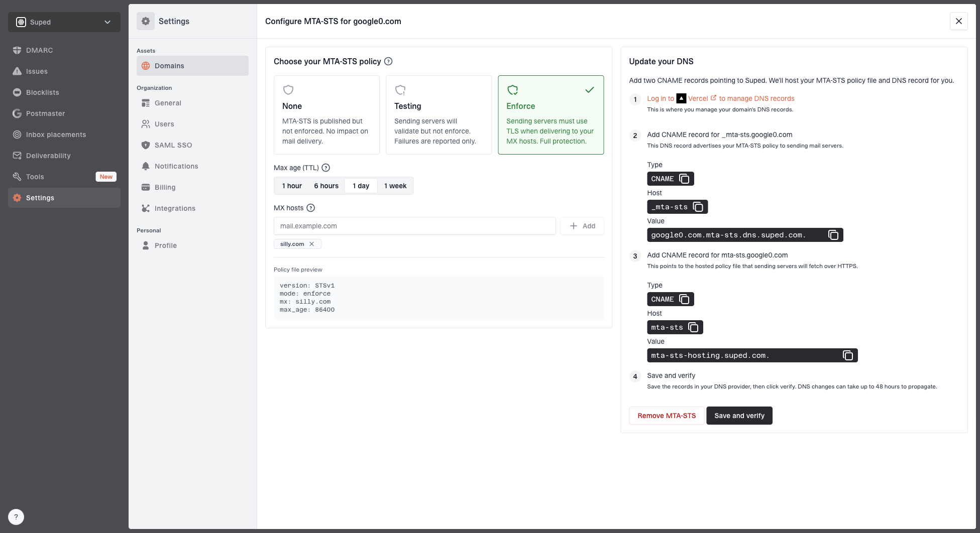Click the Billing card icon
The height and width of the screenshot is (533, 980).
pyautogui.click(x=146, y=187)
